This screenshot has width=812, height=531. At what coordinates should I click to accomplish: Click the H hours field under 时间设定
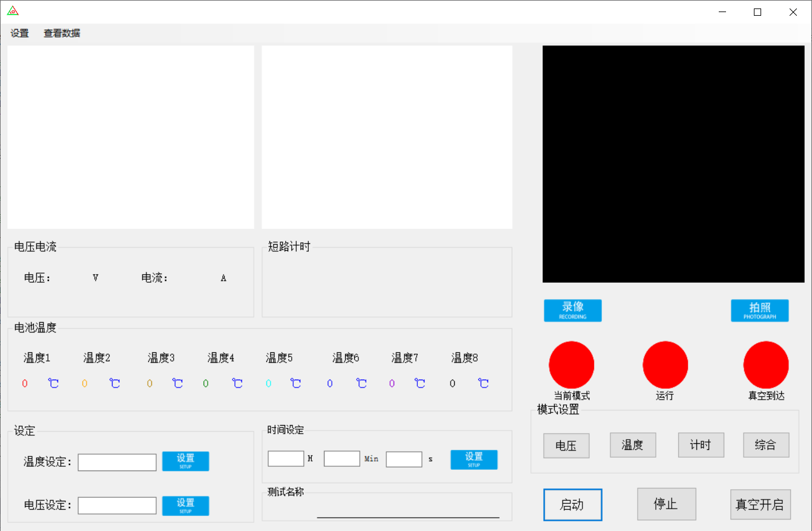pyautogui.click(x=285, y=458)
